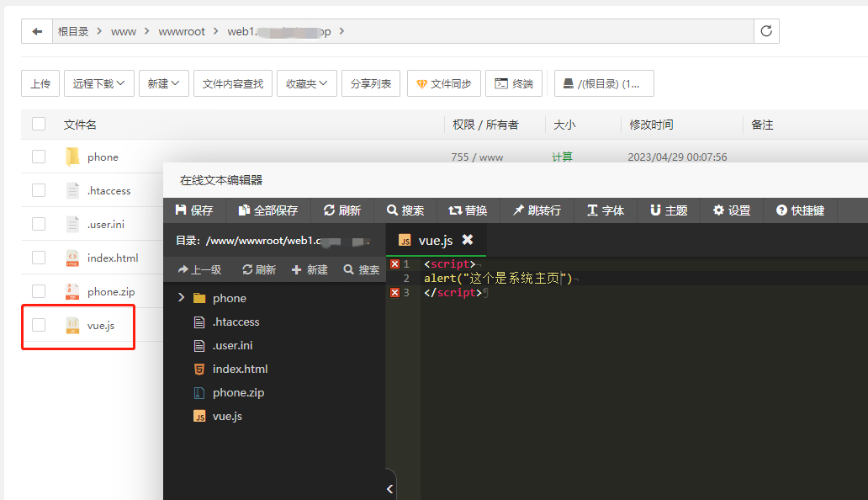The image size is (868, 500).
Task: Sort by size column header
Action: click(564, 125)
